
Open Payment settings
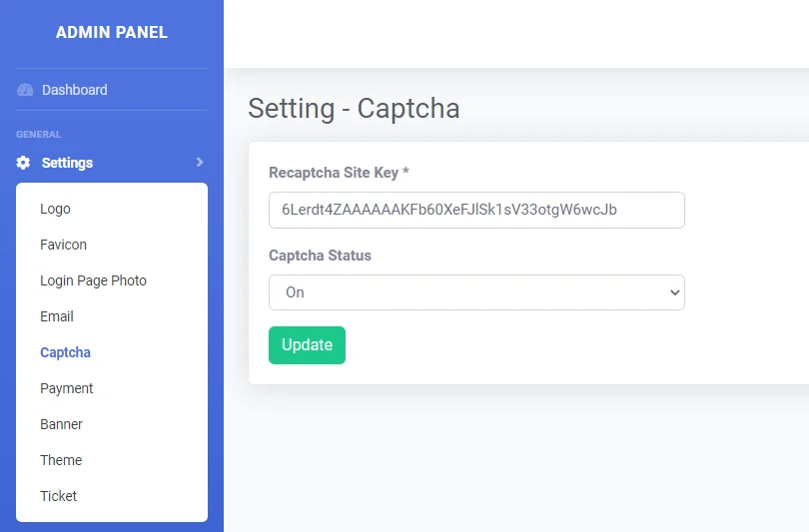click(67, 388)
